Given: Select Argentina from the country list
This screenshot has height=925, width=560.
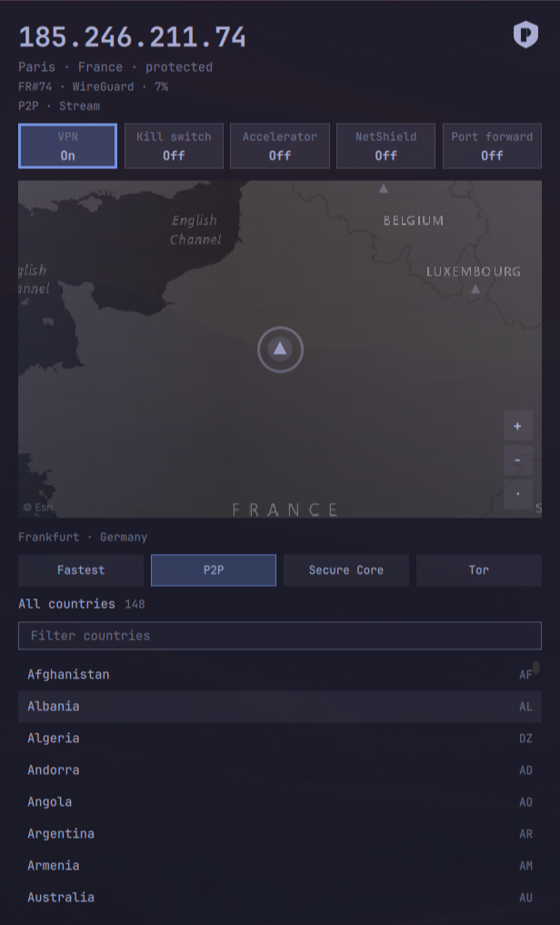Looking at the screenshot, I should pyautogui.click(x=280, y=833).
